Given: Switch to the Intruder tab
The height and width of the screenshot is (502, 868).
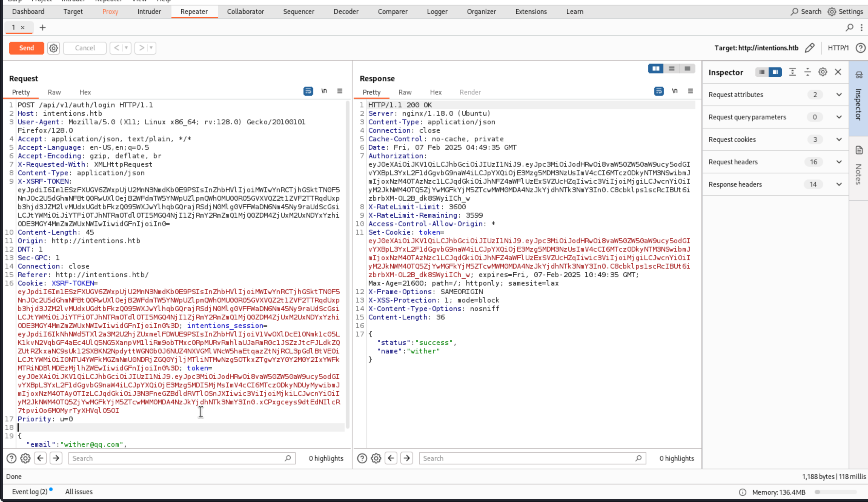Looking at the screenshot, I should pos(149,12).
